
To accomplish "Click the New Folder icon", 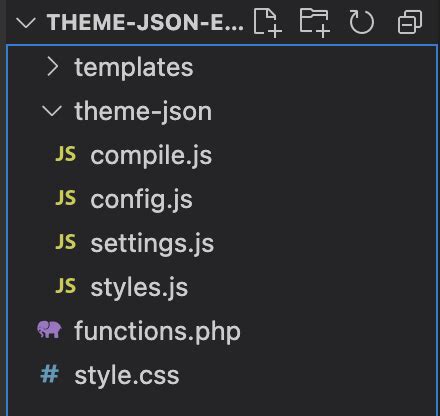I will (315, 23).
